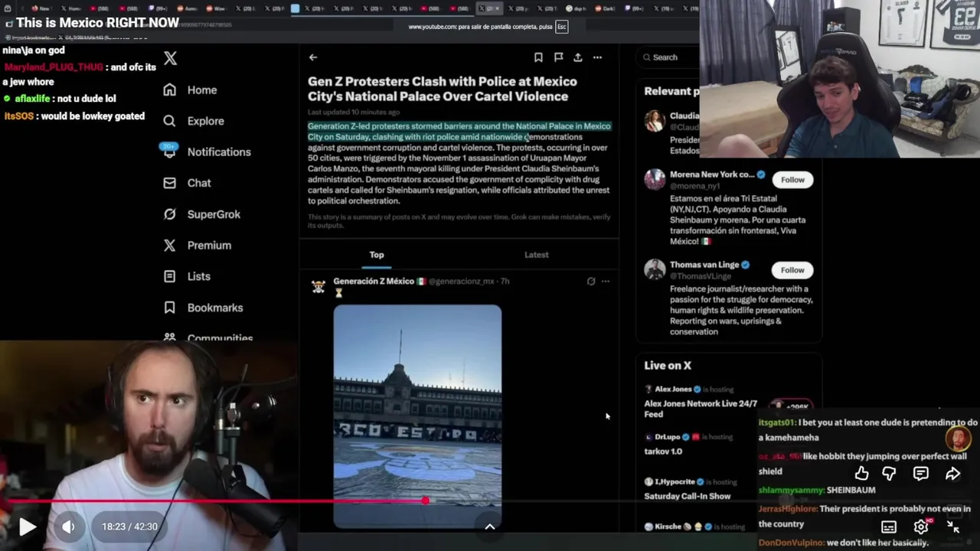Click the Lists icon
The width and height of the screenshot is (980, 551).
pos(170,276)
